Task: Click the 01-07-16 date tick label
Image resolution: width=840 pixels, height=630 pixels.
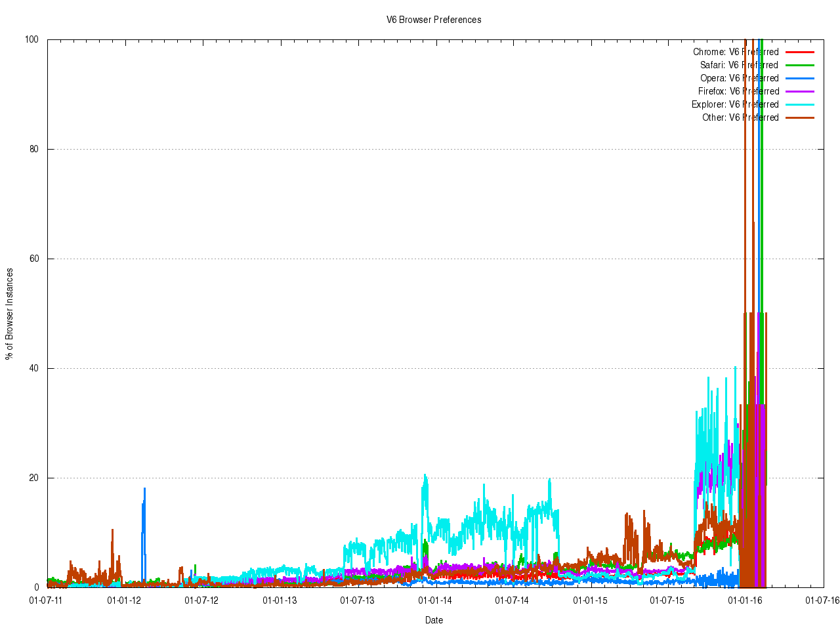Action: tap(823, 600)
